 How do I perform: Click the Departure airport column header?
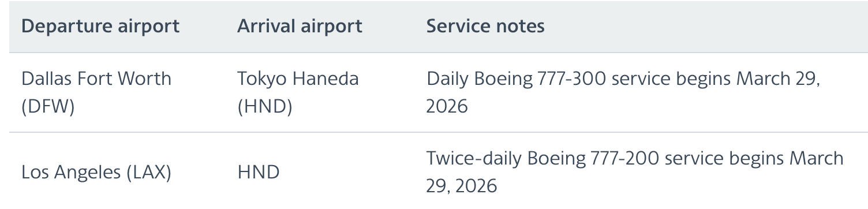click(100, 27)
